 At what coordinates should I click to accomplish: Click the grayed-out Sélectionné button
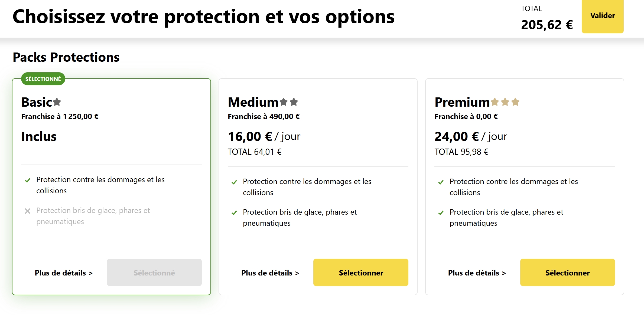tap(154, 273)
